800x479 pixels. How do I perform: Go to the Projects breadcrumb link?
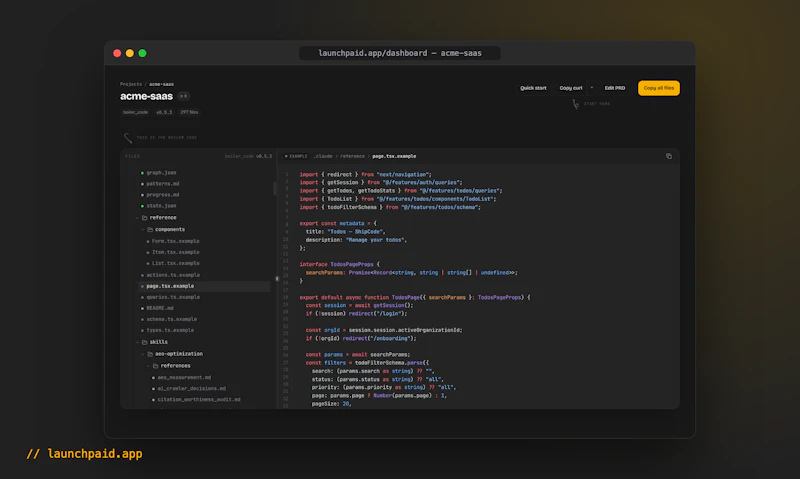[x=131, y=84]
